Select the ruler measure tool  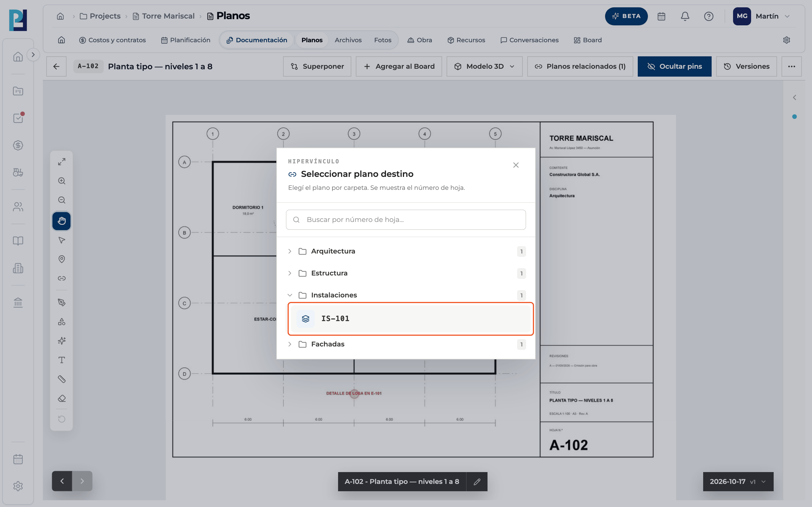tap(61, 379)
